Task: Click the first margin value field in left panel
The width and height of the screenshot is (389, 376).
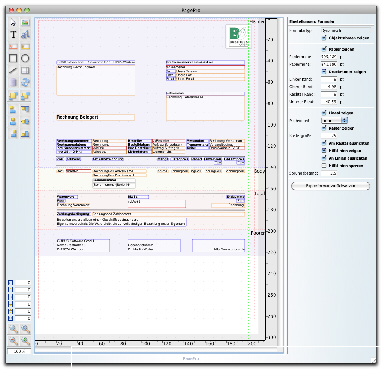Action: tap(23, 283)
